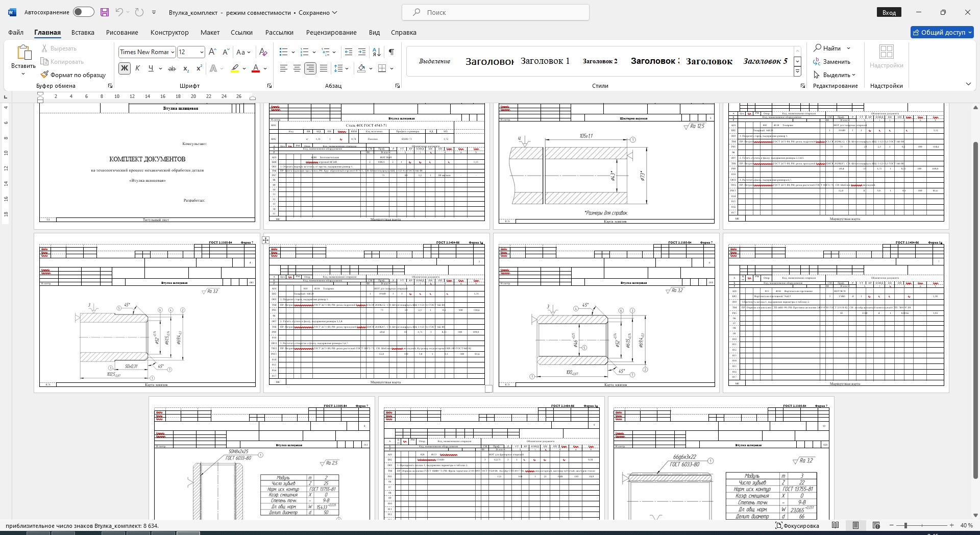Toggle bold formatting button
Screen dimensions: 980x535
click(x=124, y=68)
